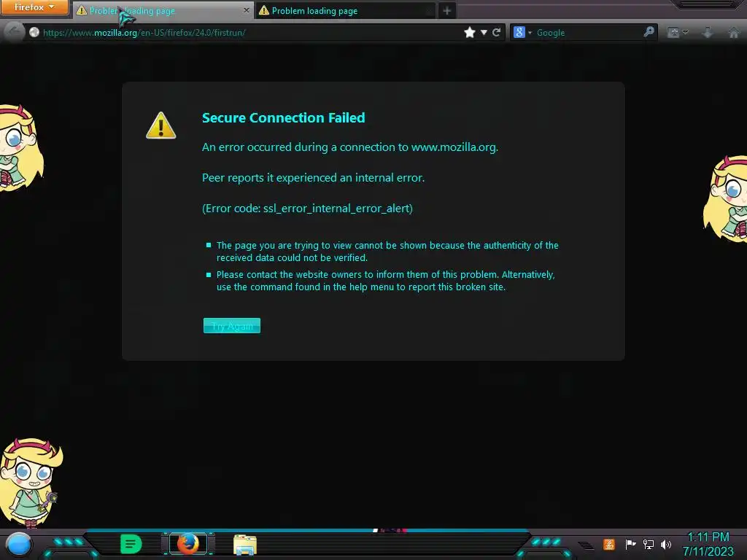The image size is (747, 560).
Task: Click the warning icon on the second tab
Action: click(263, 10)
